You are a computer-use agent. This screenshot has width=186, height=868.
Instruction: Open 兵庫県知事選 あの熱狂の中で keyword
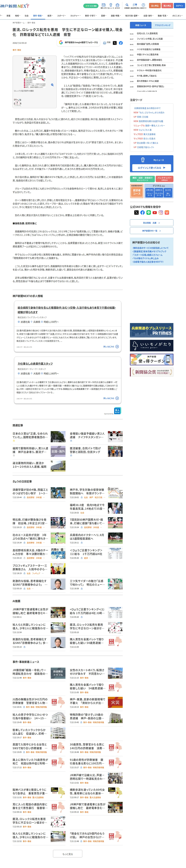pyautogui.click(x=147, y=108)
